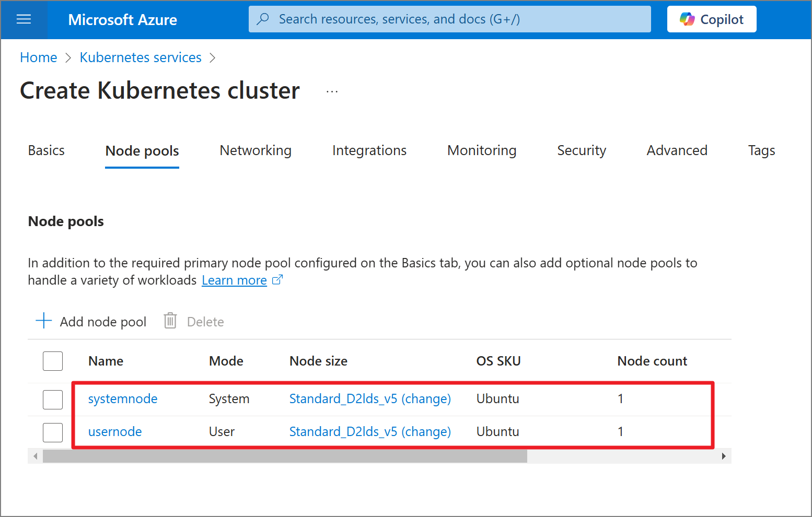Change systemnode Standard_D2lds_v5 node size

(370, 399)
